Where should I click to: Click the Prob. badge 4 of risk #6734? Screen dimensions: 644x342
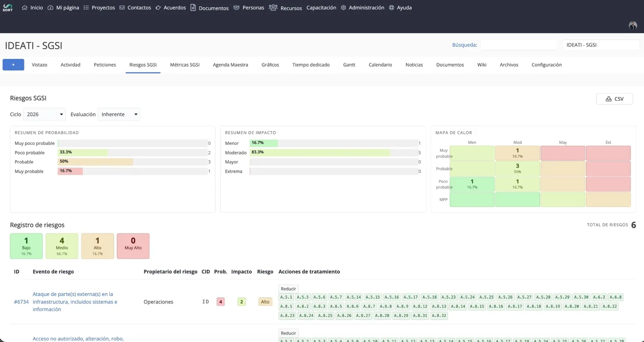[x=221, y=302]
